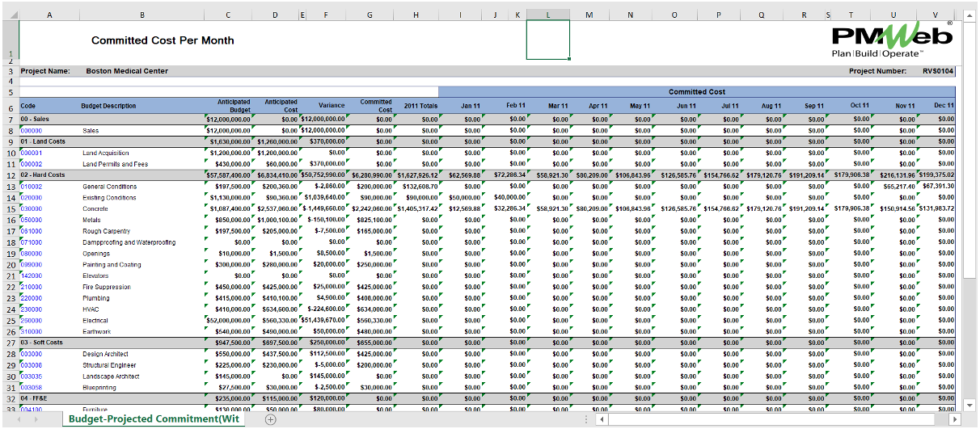This screenshot has width=980, height=429.
Task: Select column H header
Action: pyautogui.click(x=416, y=15)
